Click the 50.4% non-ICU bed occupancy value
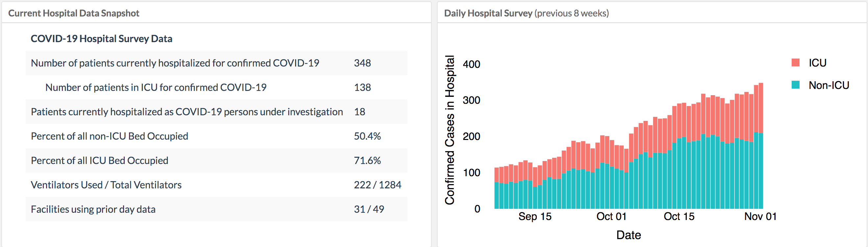Screen dimensions: 868x247 pos(367,136)
